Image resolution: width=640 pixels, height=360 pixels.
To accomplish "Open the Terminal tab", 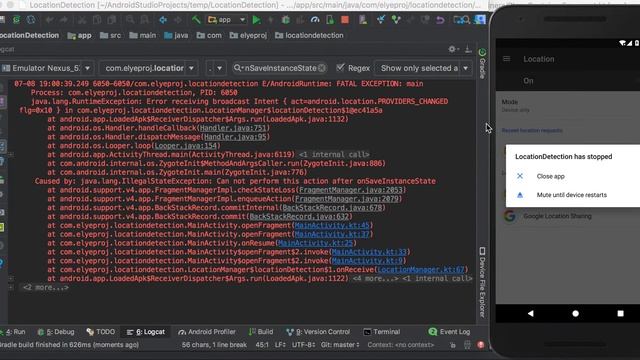I will coord(382,332).
